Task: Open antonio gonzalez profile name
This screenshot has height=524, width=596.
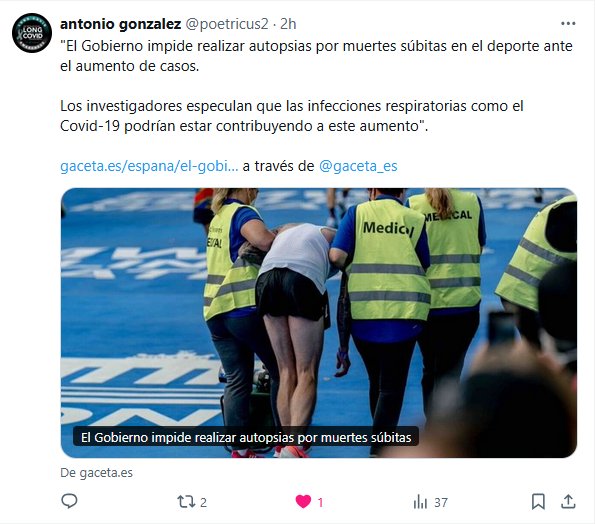Action: tap(120, 24)
